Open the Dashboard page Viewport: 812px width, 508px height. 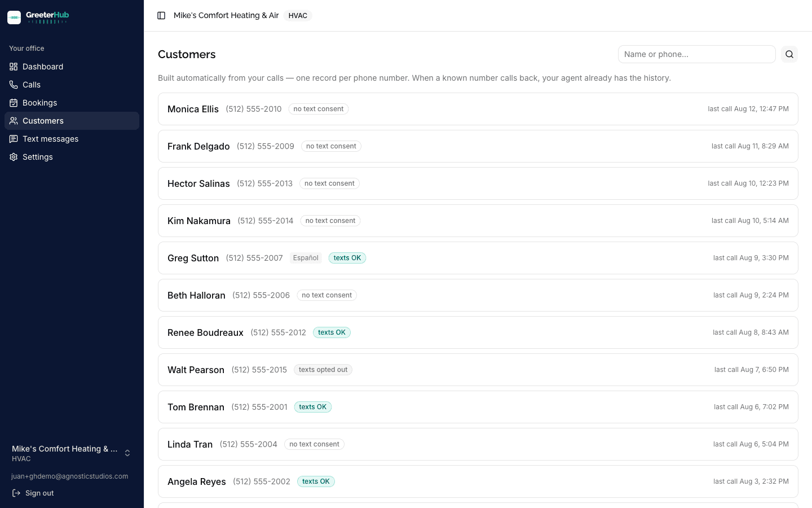click(x=72, y=67)
